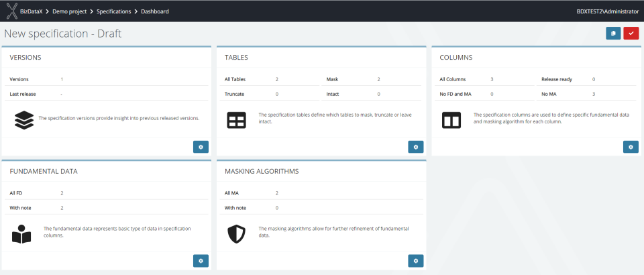Click the 'No MA' label
The image size is (644, 275).
tap(549, 94)
